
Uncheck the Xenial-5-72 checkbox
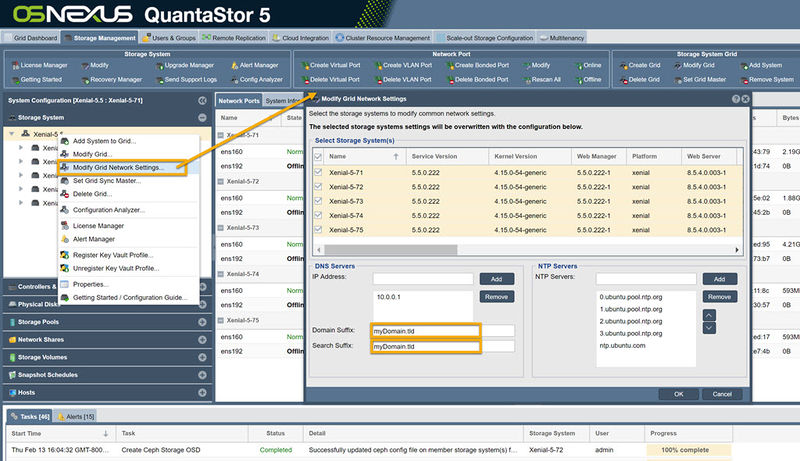[318, 187]
